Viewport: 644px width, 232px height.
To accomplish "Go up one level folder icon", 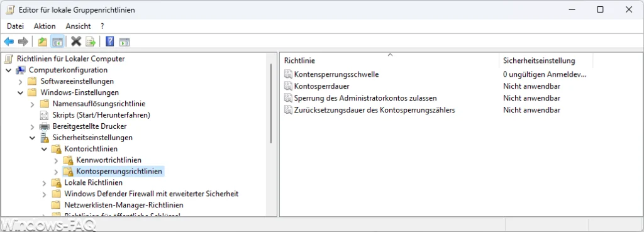I will pos(42,41).
